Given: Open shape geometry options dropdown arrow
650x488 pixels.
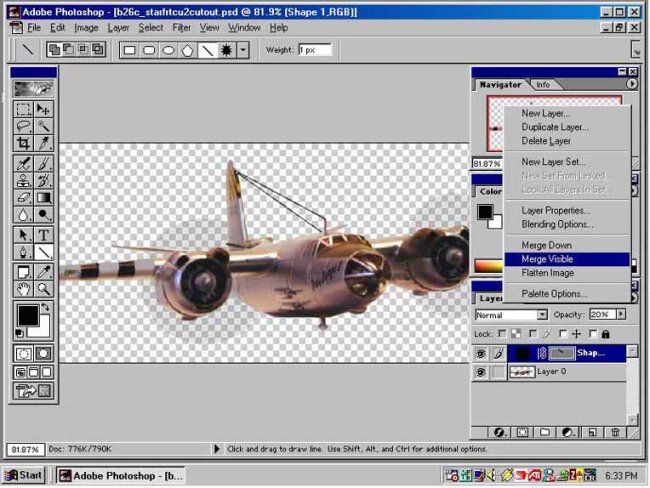Looking at the screenshot, I should (x=243, y=50).
